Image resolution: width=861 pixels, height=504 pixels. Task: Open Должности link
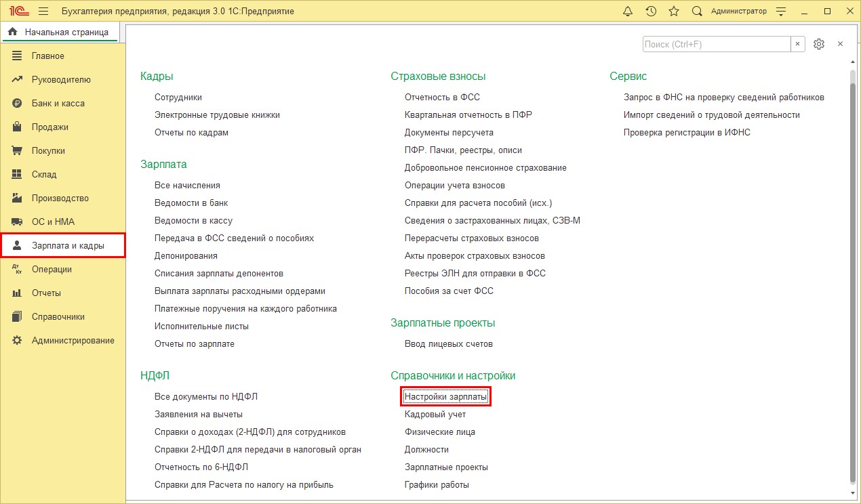426,450
